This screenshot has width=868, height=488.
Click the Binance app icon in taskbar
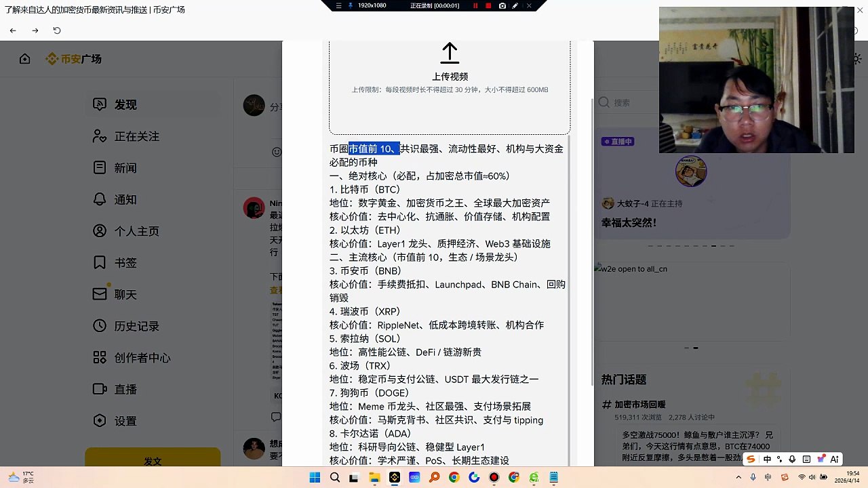[x=395, y=478]
